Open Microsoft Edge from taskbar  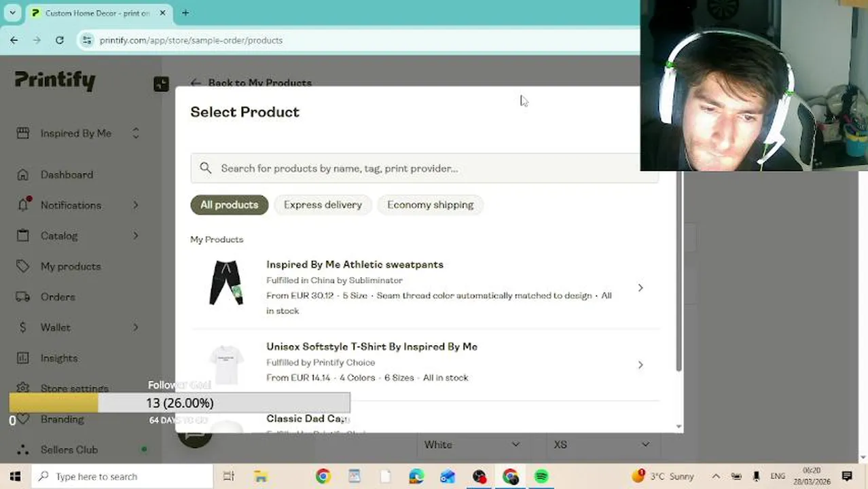pyautogui.click(x=416, y=476)
